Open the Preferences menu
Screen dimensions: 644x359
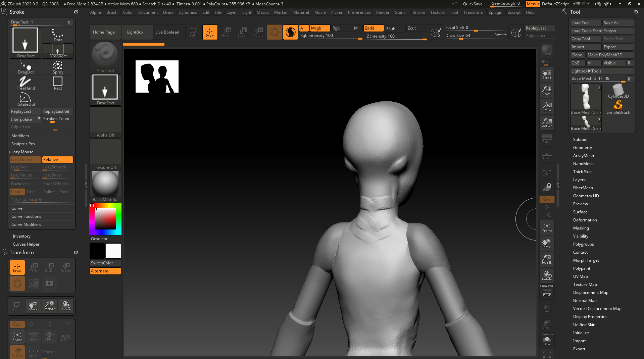coord(359,12)
